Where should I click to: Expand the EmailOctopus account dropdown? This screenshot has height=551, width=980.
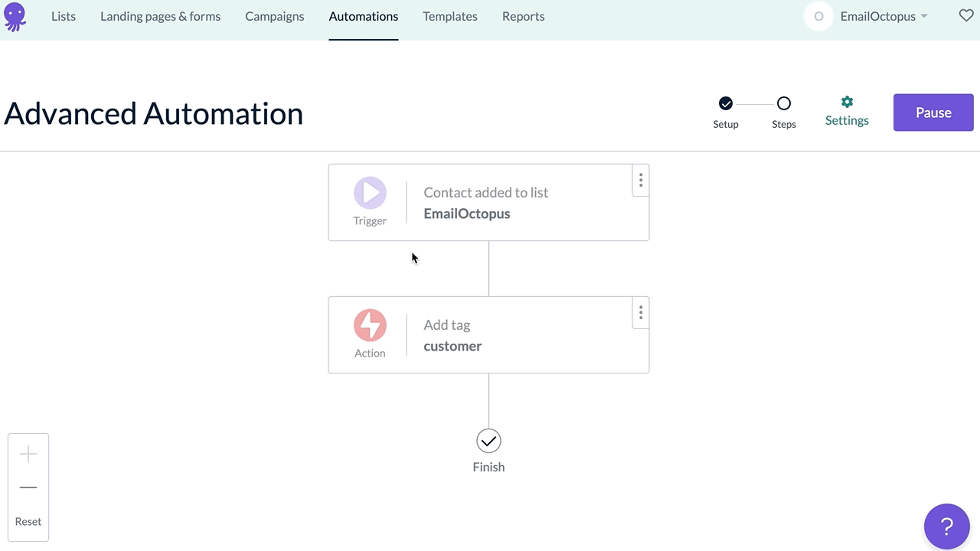coord(884,16)
